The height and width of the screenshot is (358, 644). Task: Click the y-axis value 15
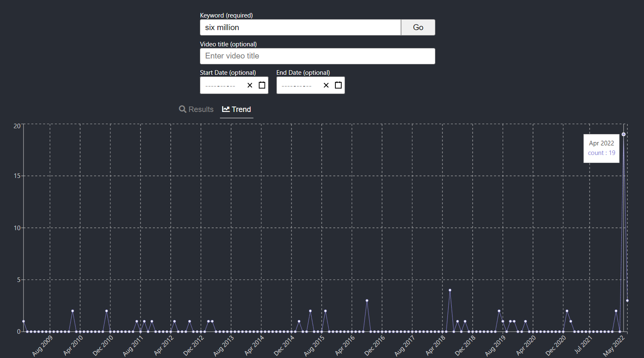pos(17,176)
